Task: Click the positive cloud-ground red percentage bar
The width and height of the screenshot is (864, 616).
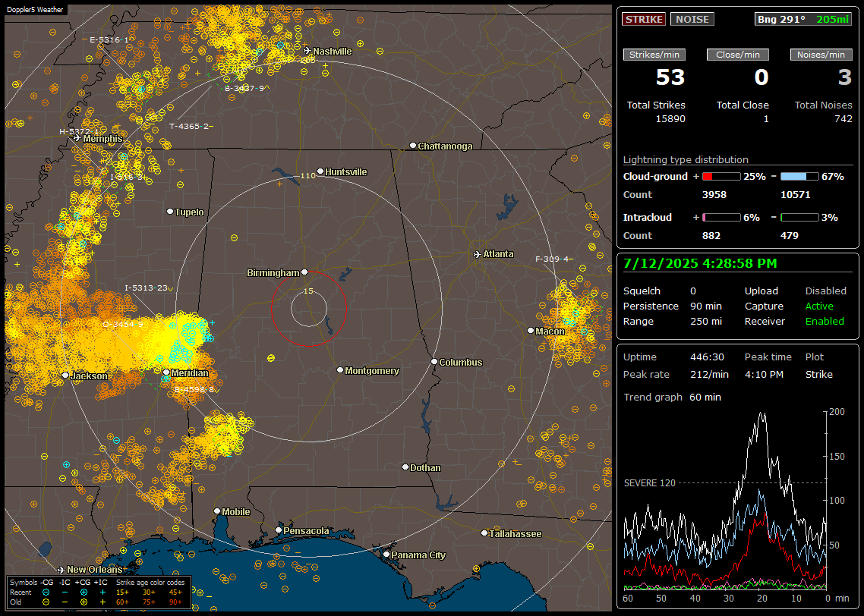Action: [721, 177]
